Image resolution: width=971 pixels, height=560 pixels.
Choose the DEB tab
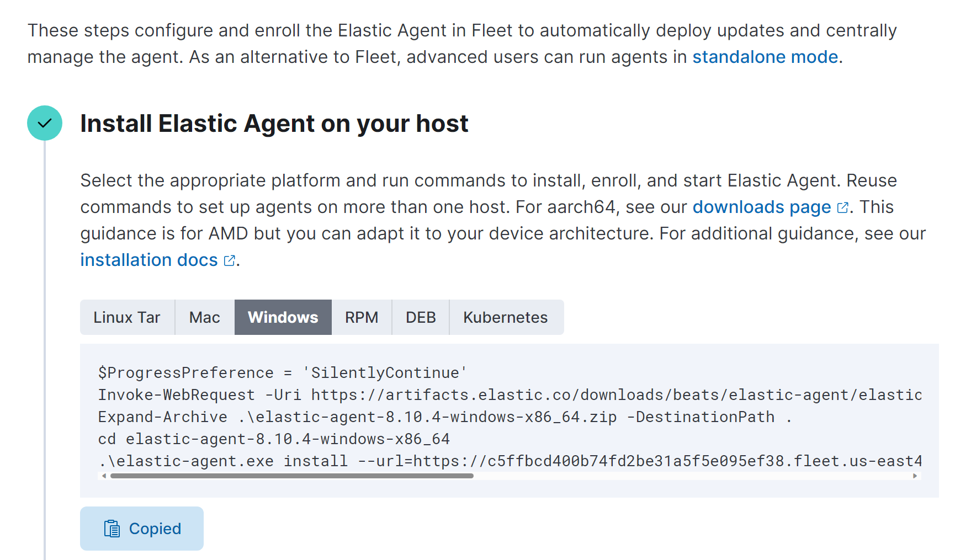tap(421, 317)
